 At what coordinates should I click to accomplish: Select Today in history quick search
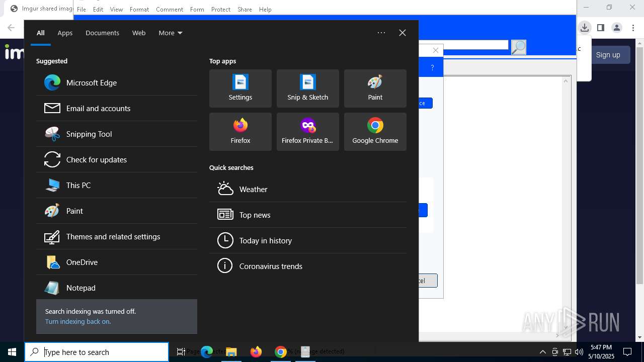308,240
